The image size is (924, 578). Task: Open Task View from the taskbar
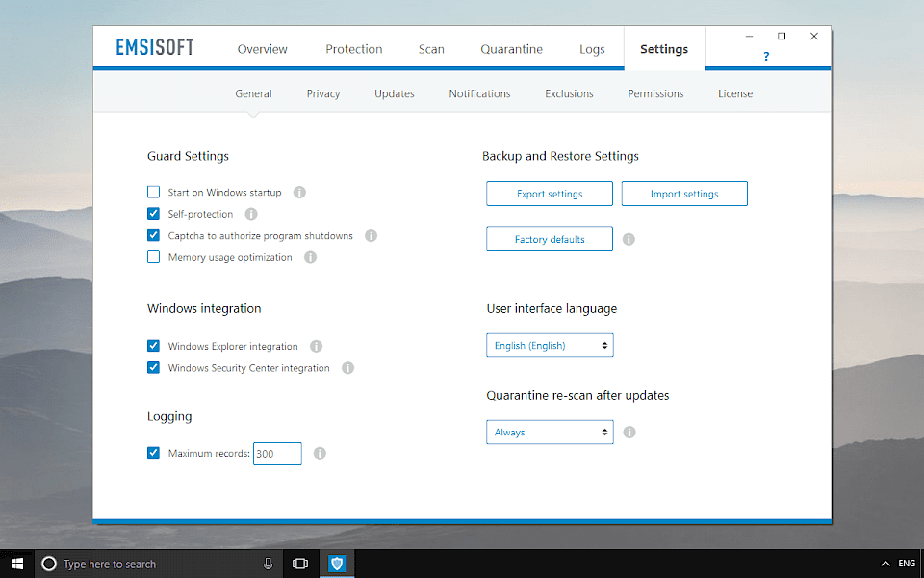pyautogui.click(x=300, y=564)
